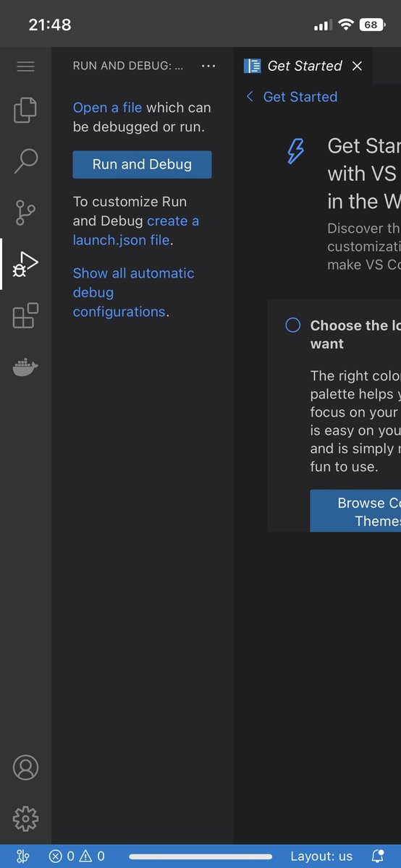Select the Run and Debug activity icon
401x868 pixels.
click(x=25, y=265)
